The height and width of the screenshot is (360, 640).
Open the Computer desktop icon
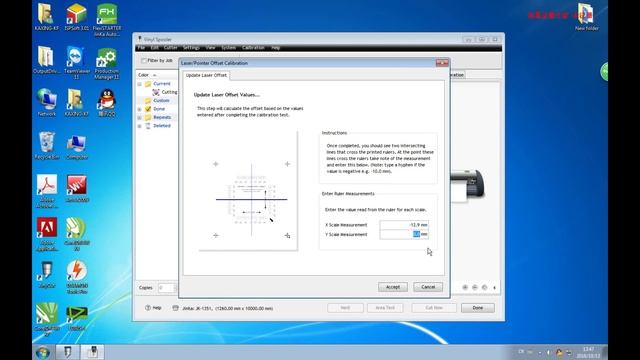76,146
